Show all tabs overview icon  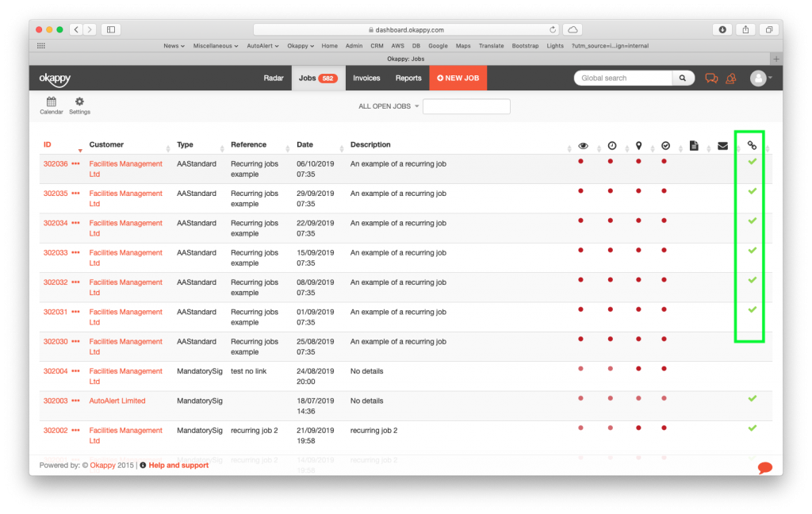769,29
